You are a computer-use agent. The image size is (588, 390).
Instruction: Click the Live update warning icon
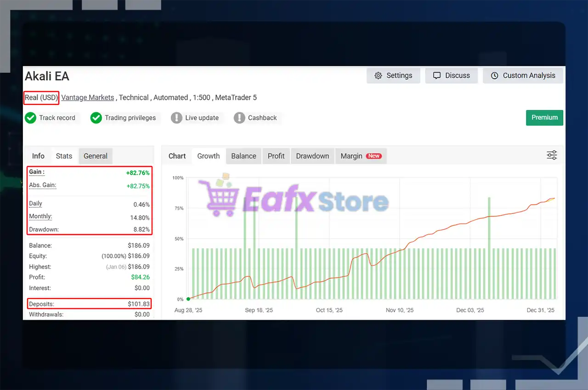pyautogui.click(x=176, y=118)
